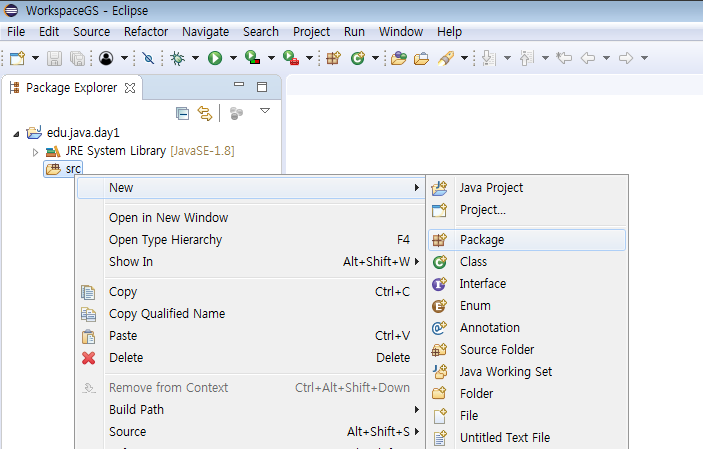703x449 pixels.
Task: Click New Java Class toolbar icon
Action: tap(358, 58)
